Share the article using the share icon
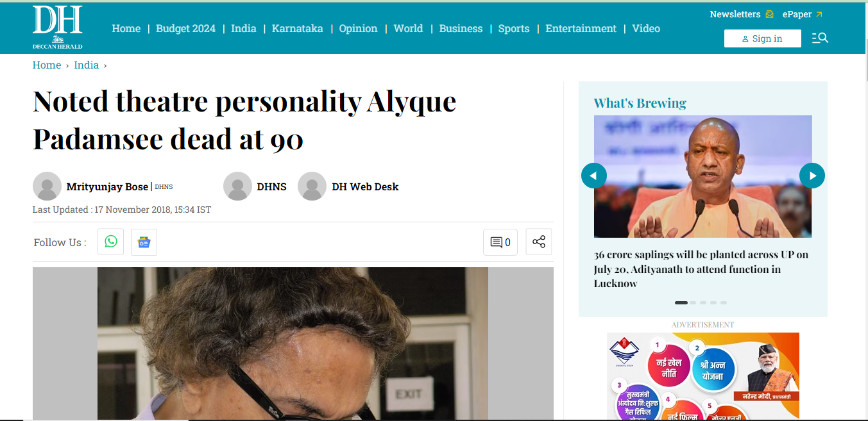The image size is (868, 421). coord(539,242)
